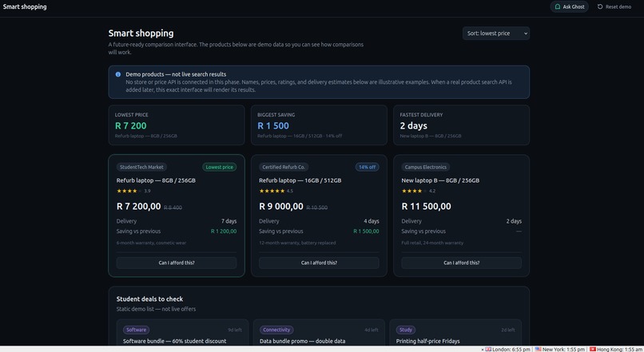Click 'Refurb laptop — 16GB / 512GB' product title

[x=300, y=180]
